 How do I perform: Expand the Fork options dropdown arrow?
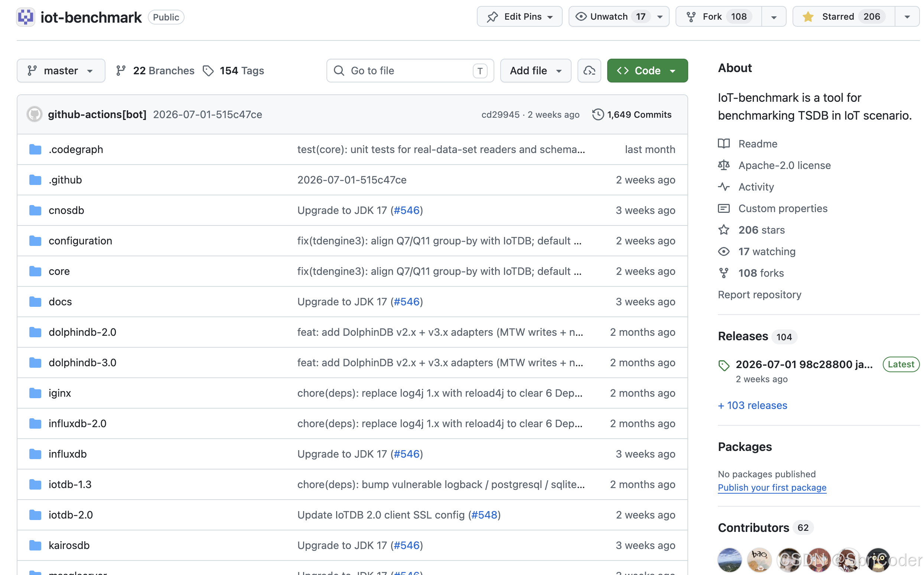(x=775, y=17)
